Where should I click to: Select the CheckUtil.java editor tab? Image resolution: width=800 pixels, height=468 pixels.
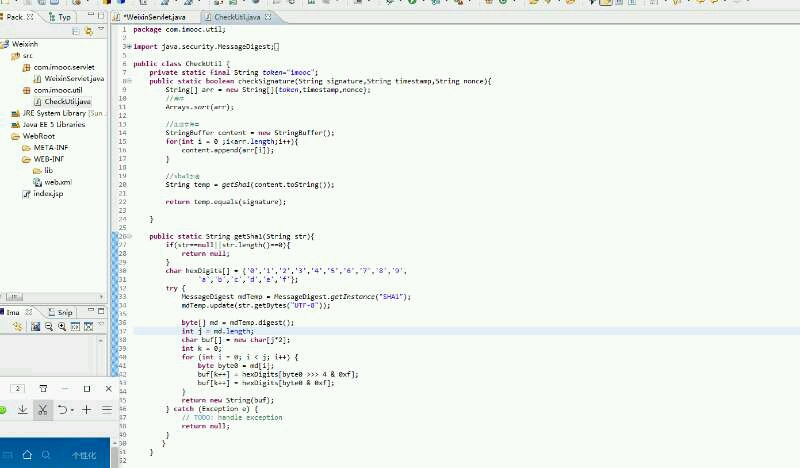pos(237,17)
